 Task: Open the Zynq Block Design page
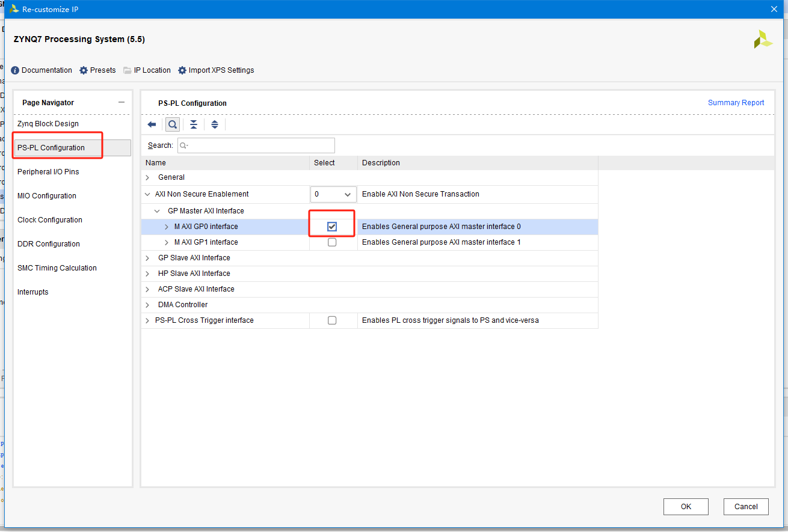click(x=48, y=124)
